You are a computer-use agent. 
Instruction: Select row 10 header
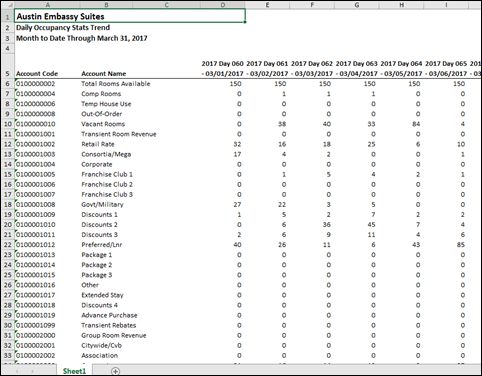click(7, 124)
